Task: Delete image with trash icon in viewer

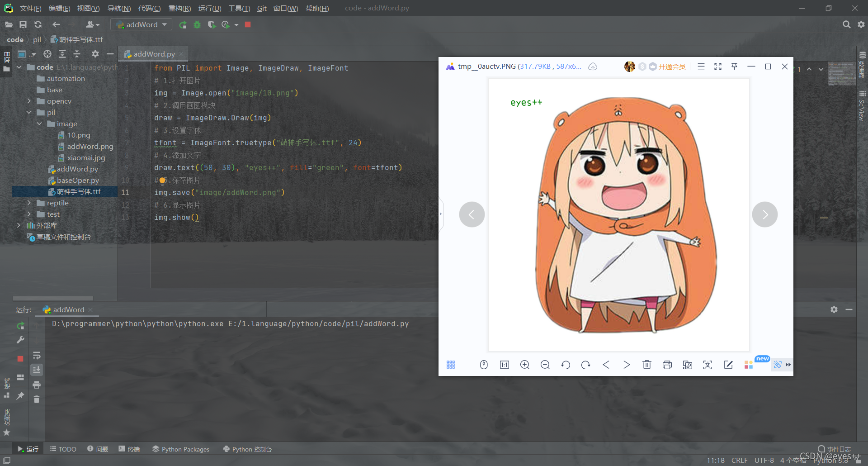Action: (647, 365)
